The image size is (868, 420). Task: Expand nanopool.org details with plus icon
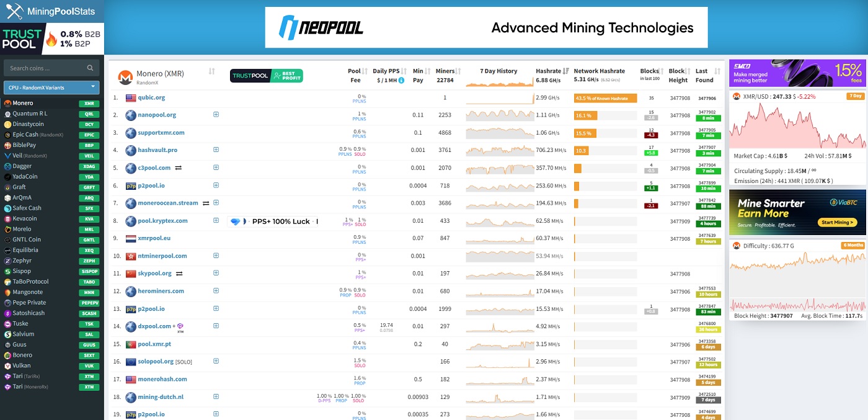click(216, 115)
